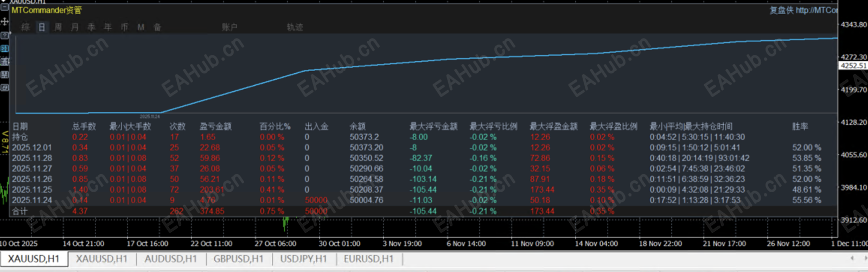
Task: Select the 年 yearly statistics tab
Action: point(107,27)
